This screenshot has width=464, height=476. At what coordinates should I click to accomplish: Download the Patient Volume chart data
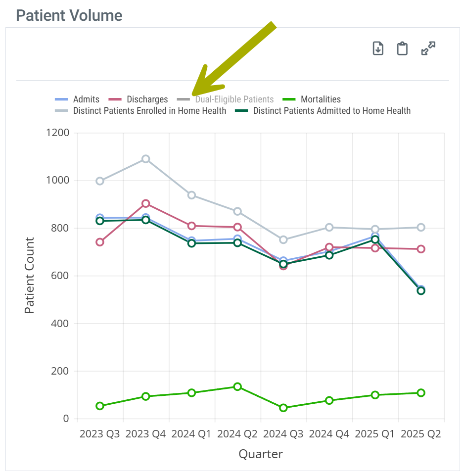point(378,48)
